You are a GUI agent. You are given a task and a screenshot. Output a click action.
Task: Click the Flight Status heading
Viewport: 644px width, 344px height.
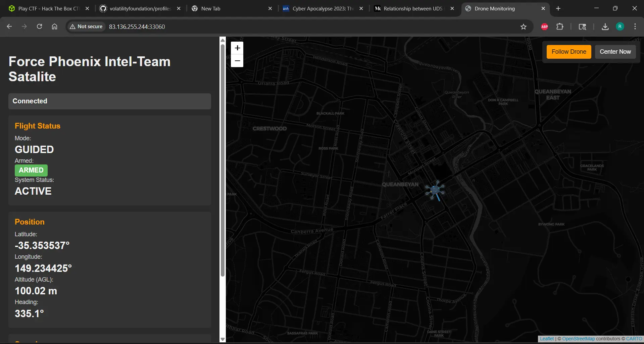(38, 126)
